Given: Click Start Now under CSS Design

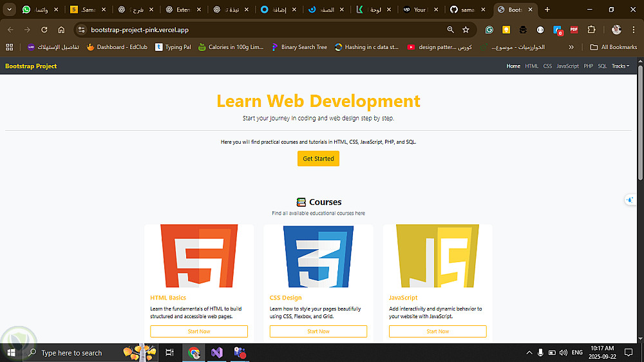Looking at the screenshot, I should (318, 331).
